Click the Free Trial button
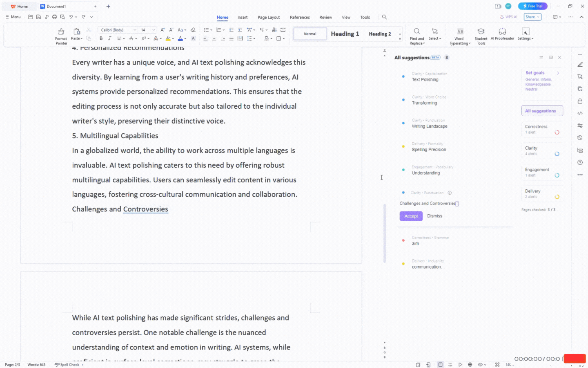The image size is (588, 368). 532,6
